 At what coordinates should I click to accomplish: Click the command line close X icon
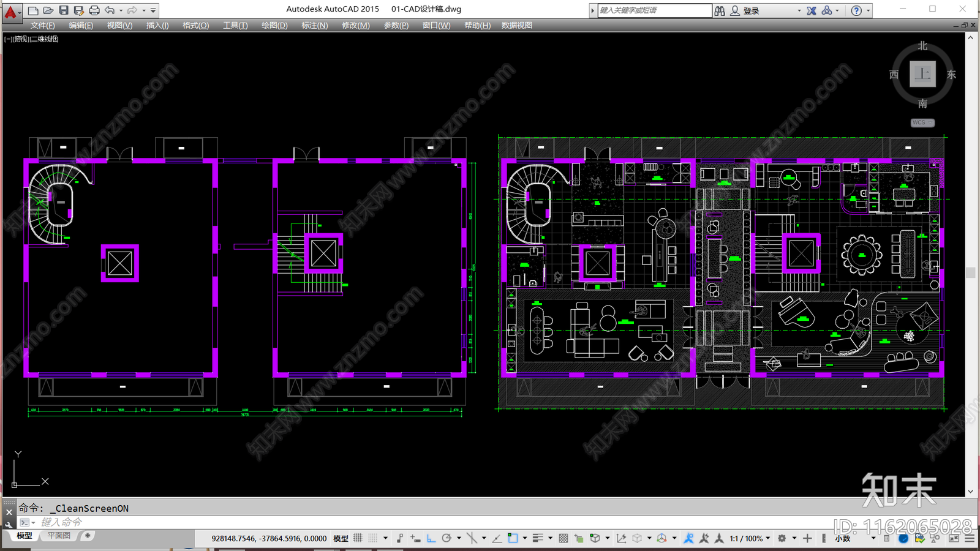pos(9,512)
